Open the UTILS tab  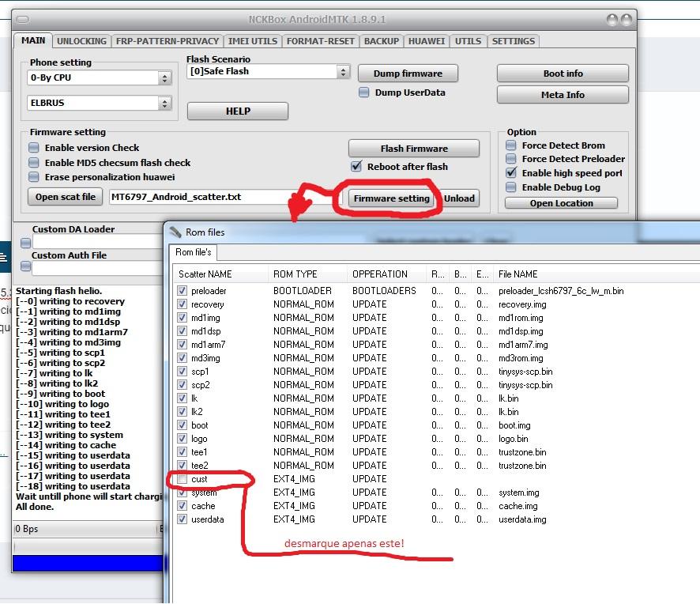pyautogui.click(x=468, y=41)
